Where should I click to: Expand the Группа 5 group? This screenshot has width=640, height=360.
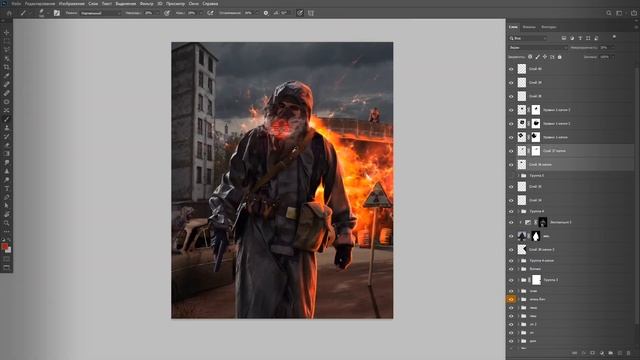coord(519,176)
